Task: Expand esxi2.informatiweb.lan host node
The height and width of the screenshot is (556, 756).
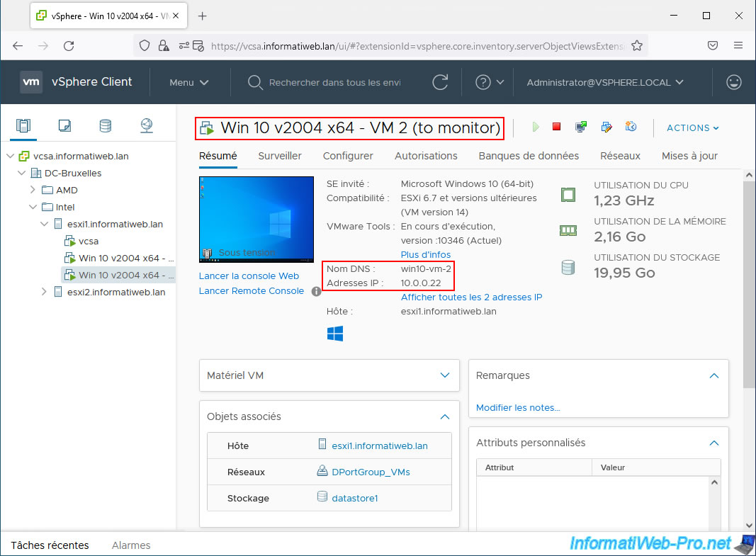Action: pos(44,292)
